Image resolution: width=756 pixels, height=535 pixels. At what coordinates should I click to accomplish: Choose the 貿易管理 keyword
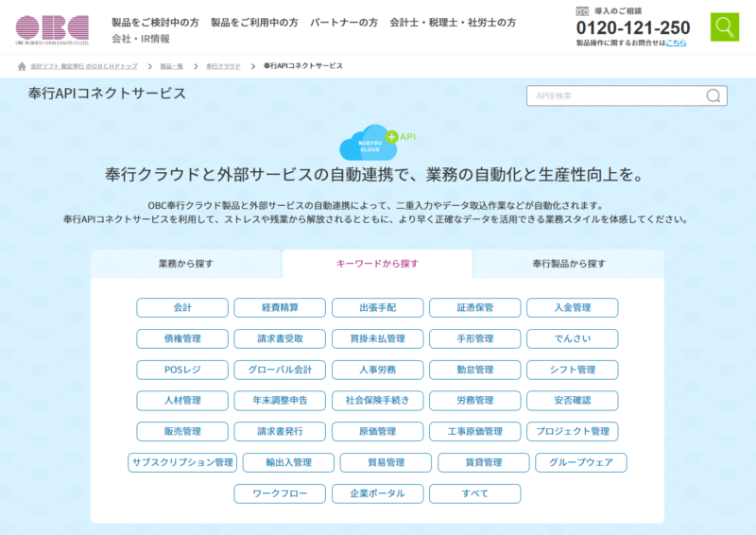tap(386, 462)
